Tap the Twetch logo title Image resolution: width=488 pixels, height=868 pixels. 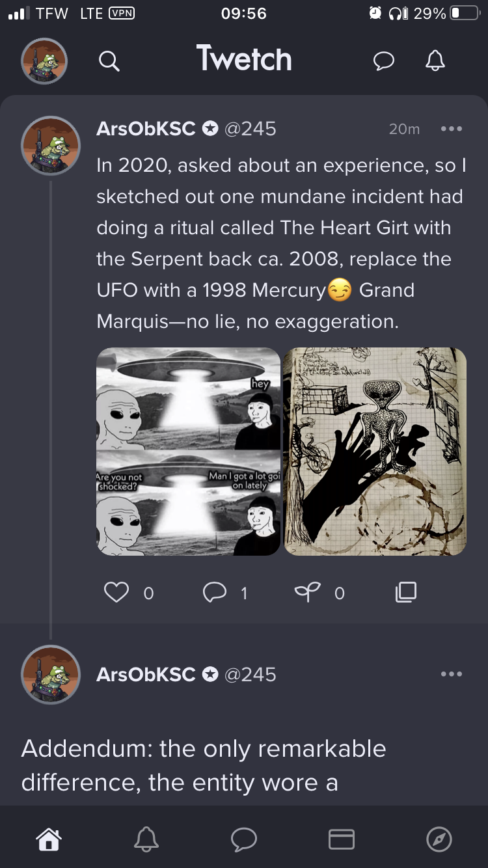point(244,59)
